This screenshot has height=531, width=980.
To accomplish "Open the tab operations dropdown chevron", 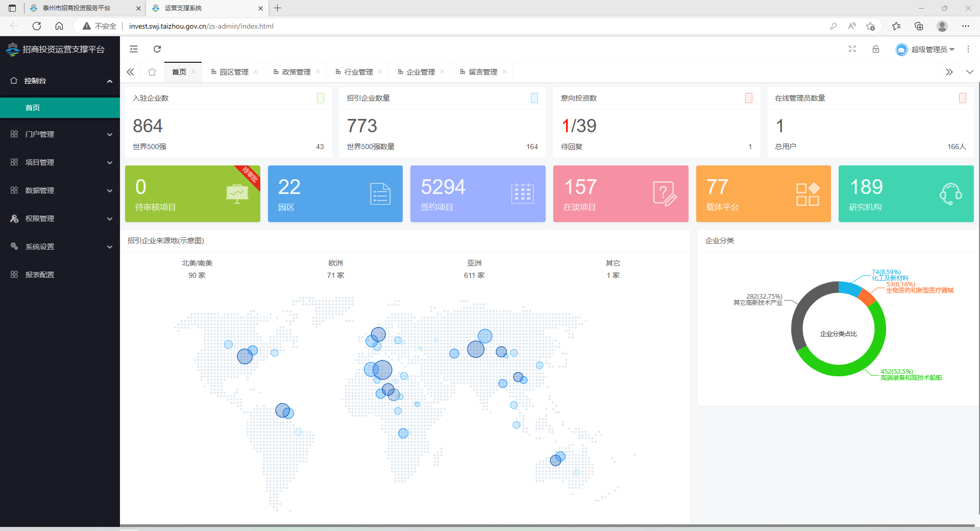I will 970,72.
